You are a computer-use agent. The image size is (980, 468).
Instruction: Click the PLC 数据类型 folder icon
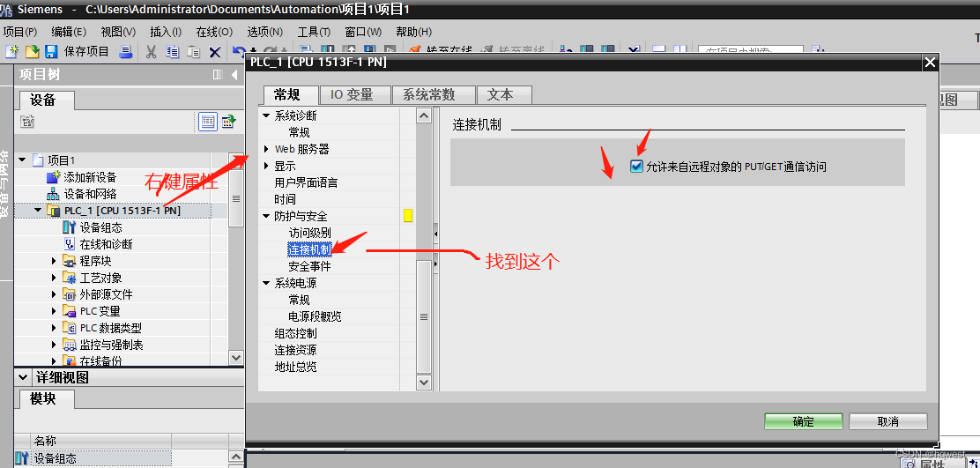tap(70, 328)
